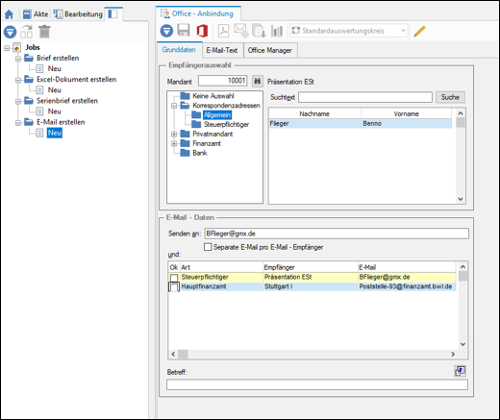
Task: Select Neu under Serienbrief erstellen
Action: 54,111
